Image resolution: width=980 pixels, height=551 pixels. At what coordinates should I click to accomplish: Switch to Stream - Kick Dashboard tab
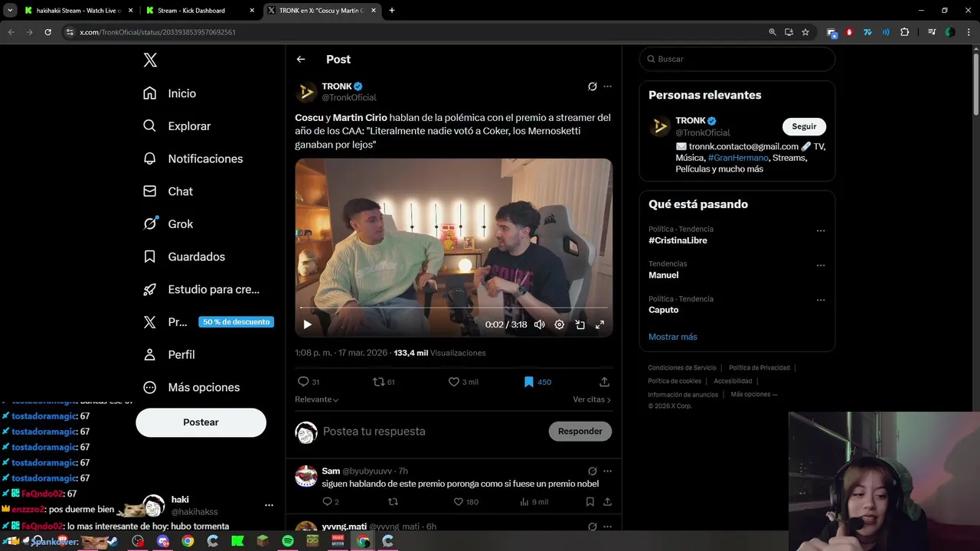[199, 11]
